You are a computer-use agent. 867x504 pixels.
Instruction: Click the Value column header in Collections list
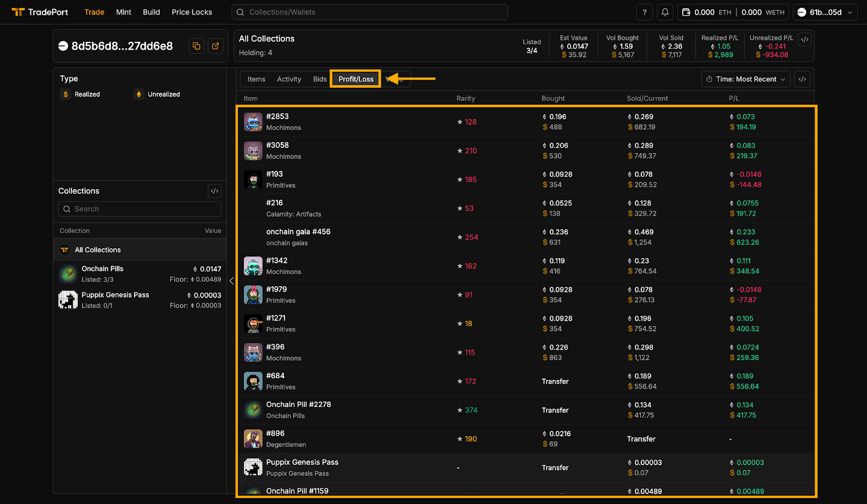click(x=213, y=231)
